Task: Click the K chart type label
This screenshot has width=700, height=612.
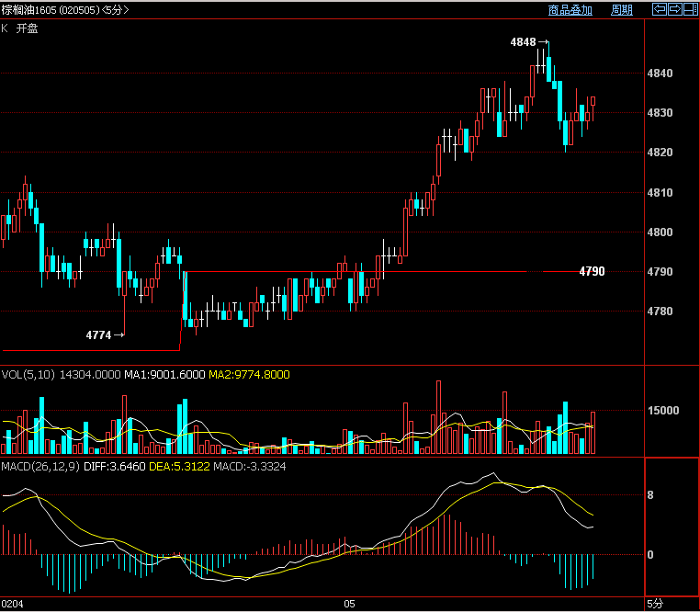Action: (5, 28)
